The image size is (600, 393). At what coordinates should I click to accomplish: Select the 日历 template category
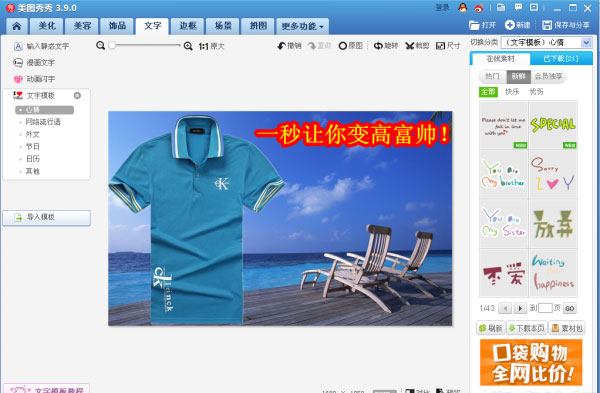point(33,159)
